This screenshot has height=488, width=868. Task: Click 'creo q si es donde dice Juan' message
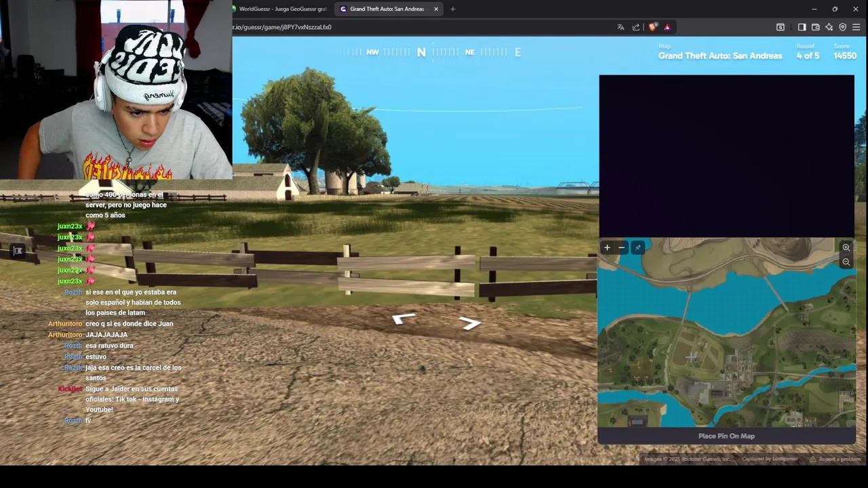[130, 324]
